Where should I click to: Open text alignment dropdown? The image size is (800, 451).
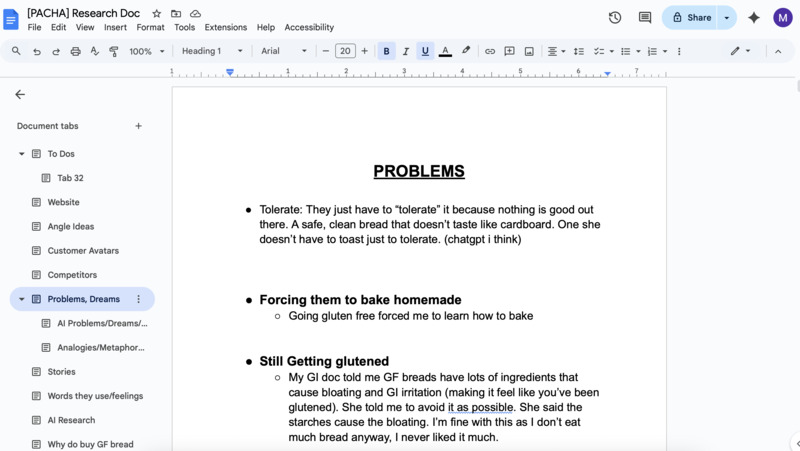556,51
